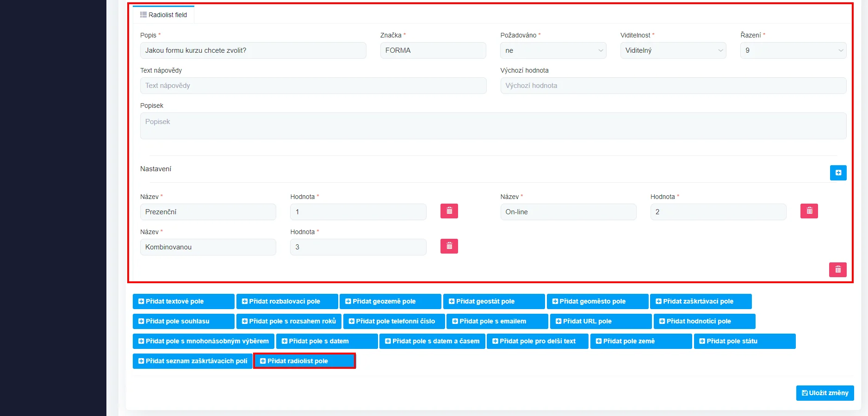The width and height of the screenshot is (868, 416).
Task: Click Přidat URL pole button
Action: point(600,321)
